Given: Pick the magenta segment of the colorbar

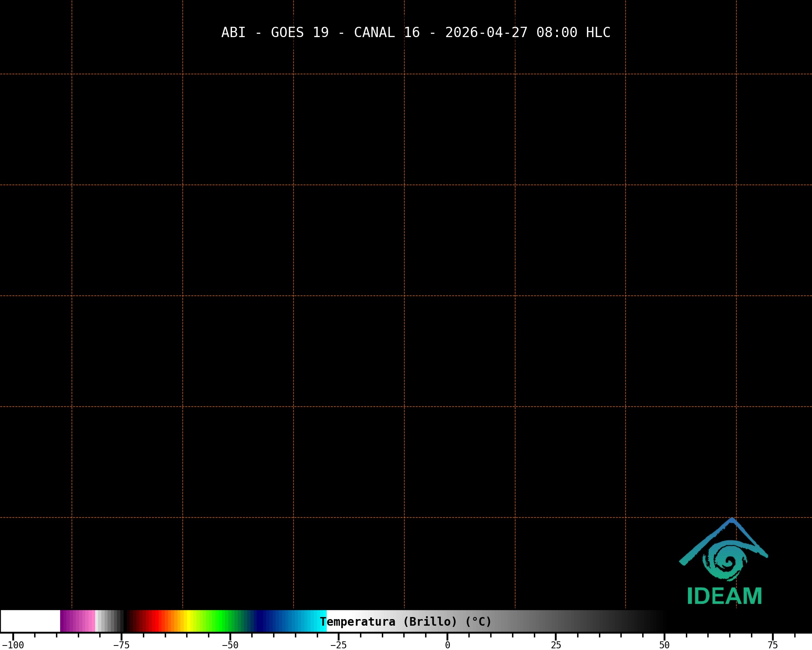Looking at the screenshot, I should (77, 621).
